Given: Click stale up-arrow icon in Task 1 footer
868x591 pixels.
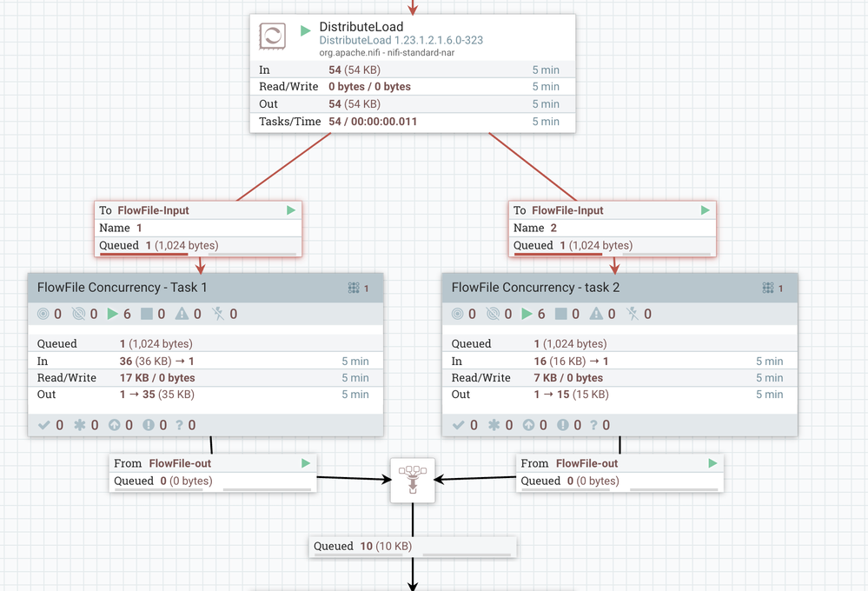Looking at the screenshot, I should [114, 425].
